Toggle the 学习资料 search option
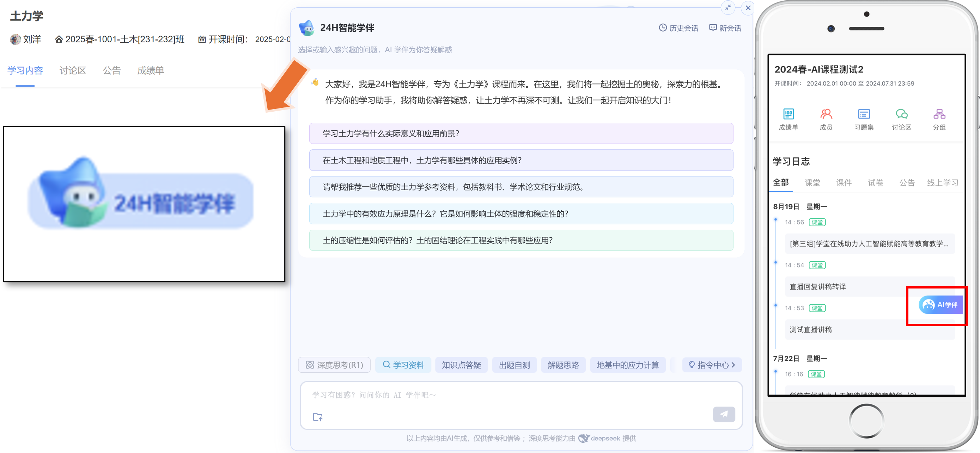Viewport: 980px width, 453px height. click(403, 365)
